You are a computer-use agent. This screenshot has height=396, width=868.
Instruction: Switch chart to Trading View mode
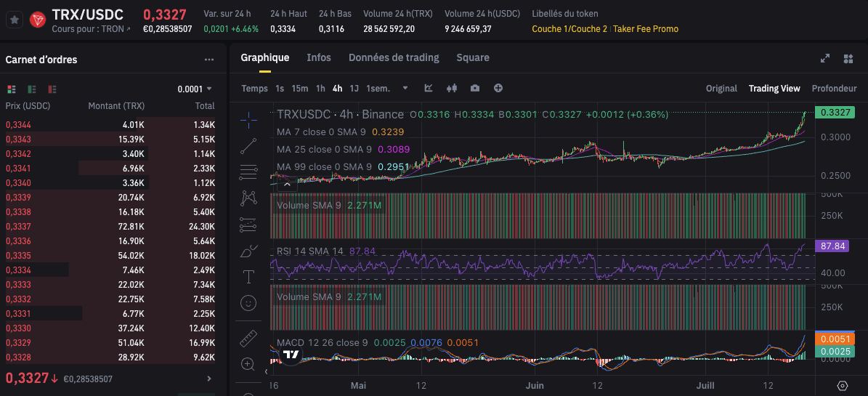(774, 89)
